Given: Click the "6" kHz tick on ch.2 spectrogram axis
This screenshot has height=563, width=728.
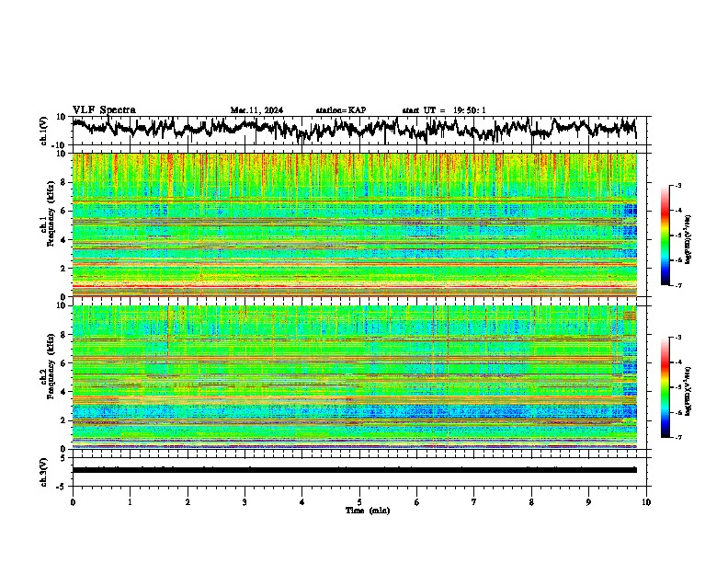Looking at the screenshot, I should pyautogui.click(x=63, y=363).
